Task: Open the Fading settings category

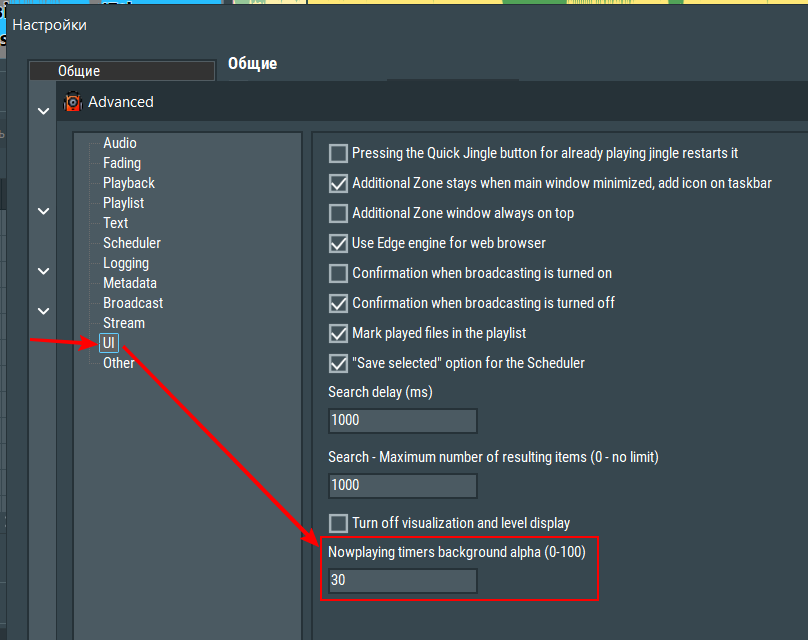Action: tap(122, 163)
